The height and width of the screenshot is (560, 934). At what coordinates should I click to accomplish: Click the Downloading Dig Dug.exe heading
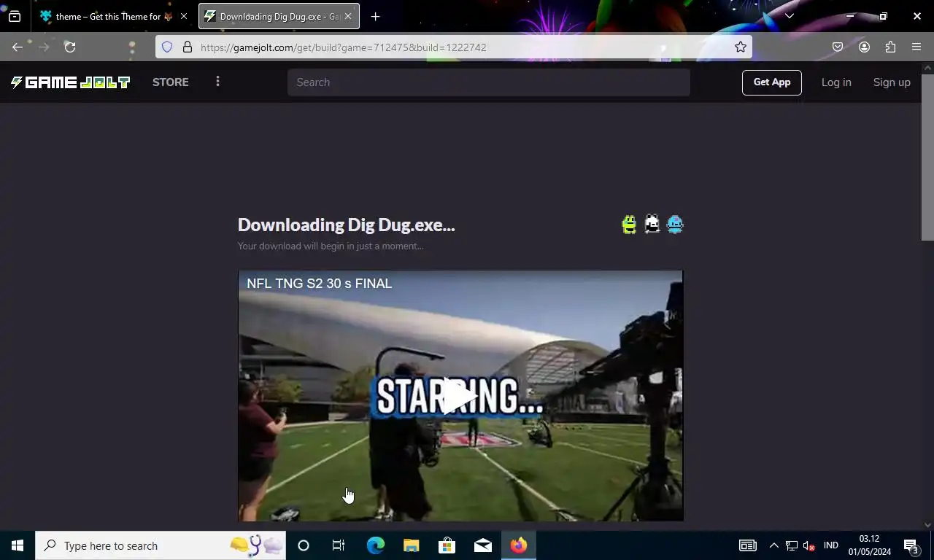pyautogui.click(x=347, y=225)
